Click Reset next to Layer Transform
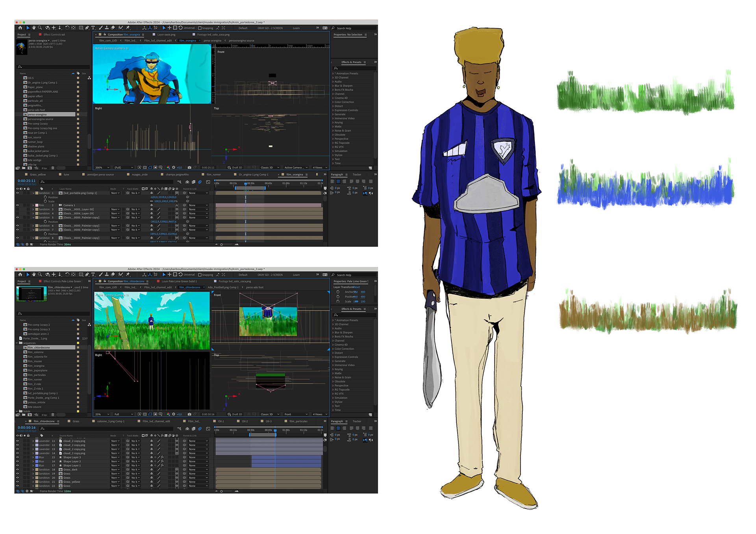This screenshot has width=756, height=534. point(357,287)
